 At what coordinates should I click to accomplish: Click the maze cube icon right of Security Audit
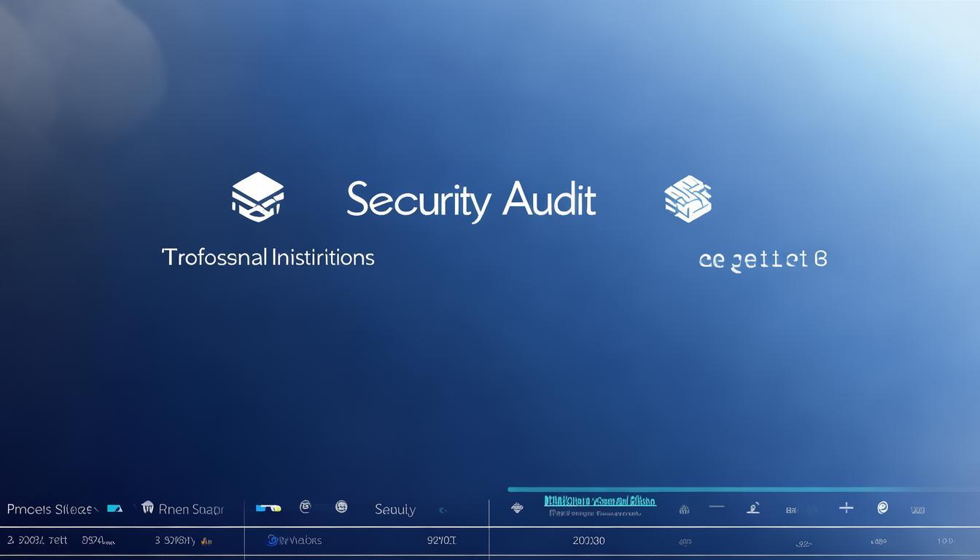click(688, 198)
